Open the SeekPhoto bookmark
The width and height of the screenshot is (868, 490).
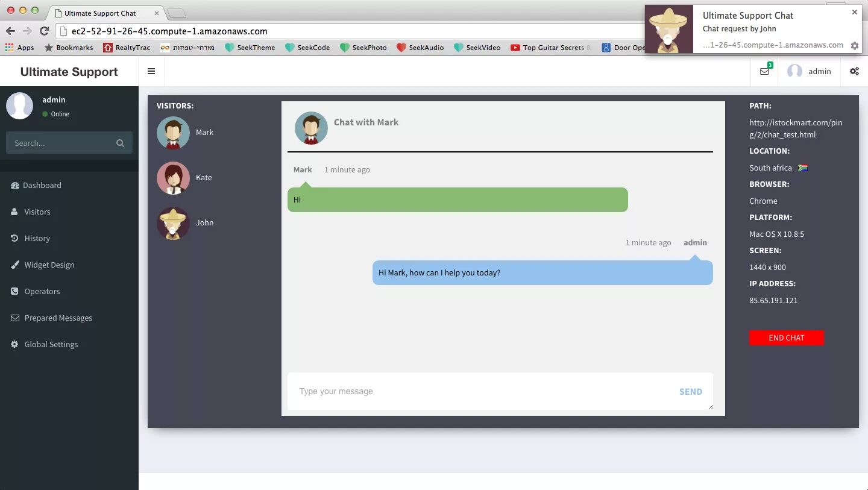pos(363,48)
